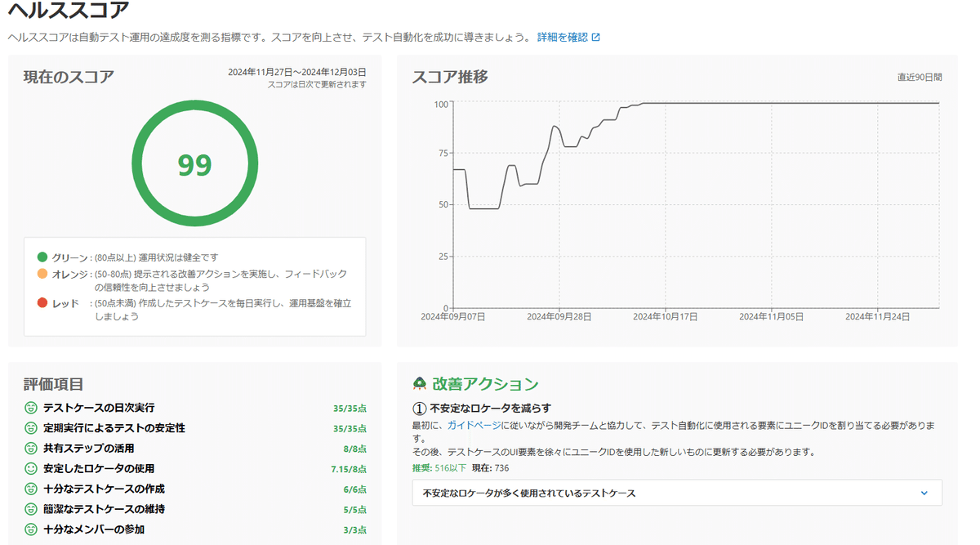Screen dimensions: 980x545
Task: Select the 2024年10月17日 axis label
Action: (667, 314)
